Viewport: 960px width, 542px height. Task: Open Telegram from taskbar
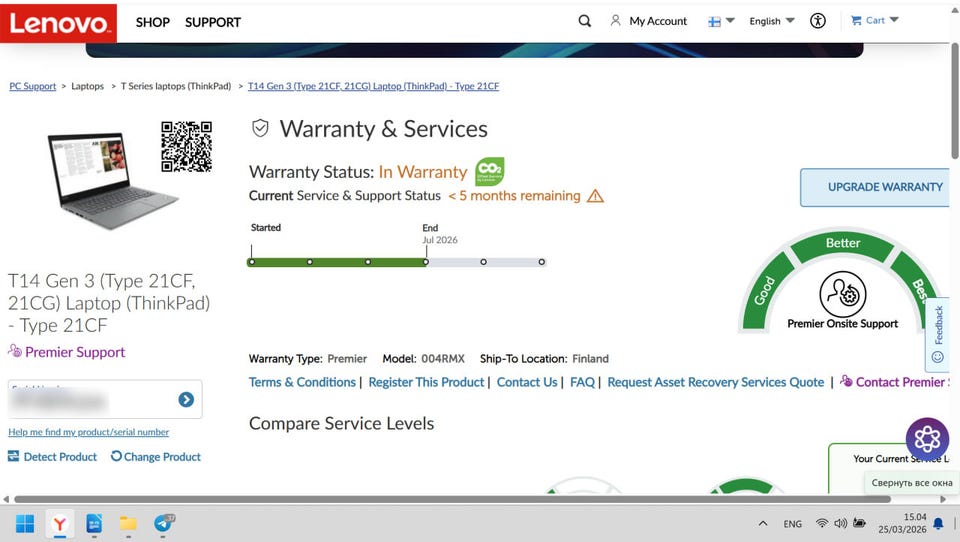pyautogui.click(x=163, y=524)
